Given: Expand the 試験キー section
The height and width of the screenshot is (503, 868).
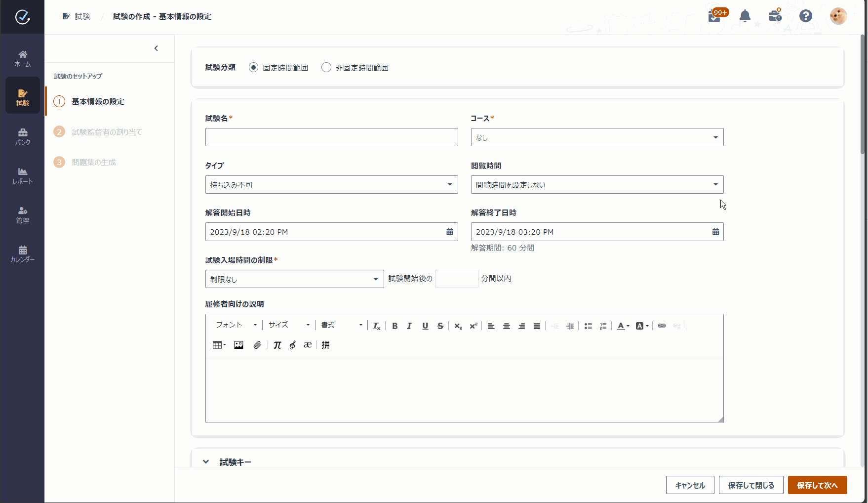Looking at the screenshot, I should [206, 462].
